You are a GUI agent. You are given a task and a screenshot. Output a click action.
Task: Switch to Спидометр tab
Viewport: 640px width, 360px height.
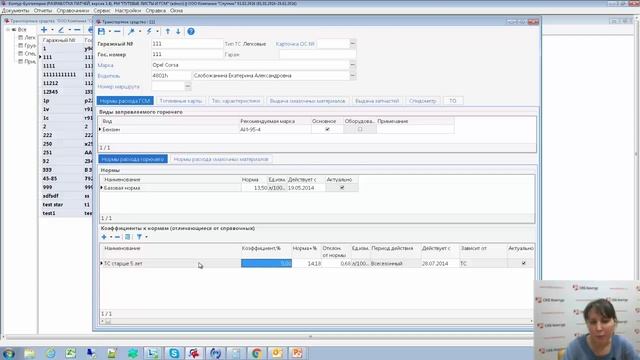click(x=422, y=101)
